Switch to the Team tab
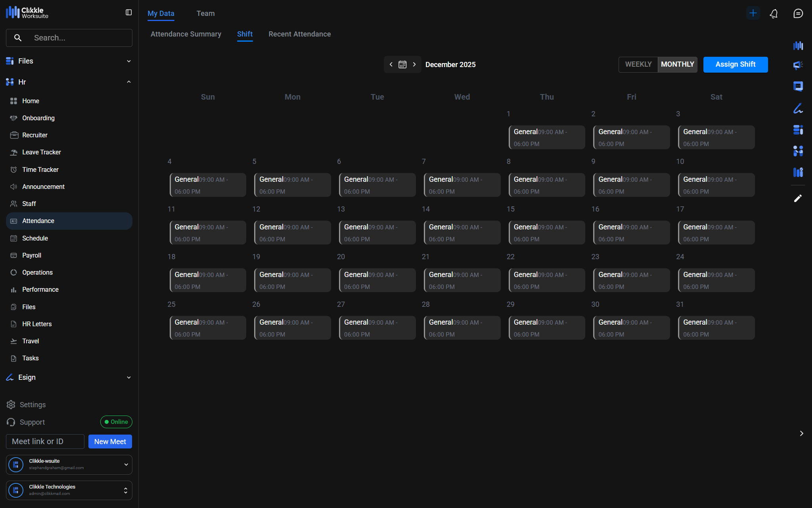The height and width of the screenshot is (508, 812). [205, 13]
